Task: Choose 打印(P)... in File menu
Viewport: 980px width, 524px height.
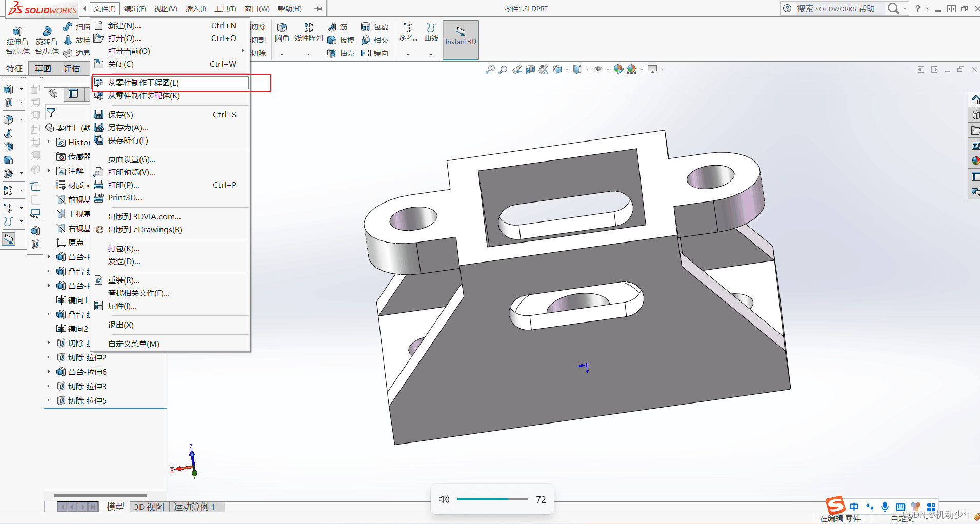Action: point(171,185)
